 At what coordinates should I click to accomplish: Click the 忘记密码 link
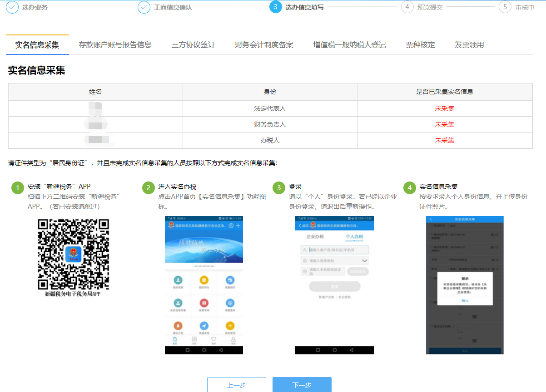[x=345, y=297]
